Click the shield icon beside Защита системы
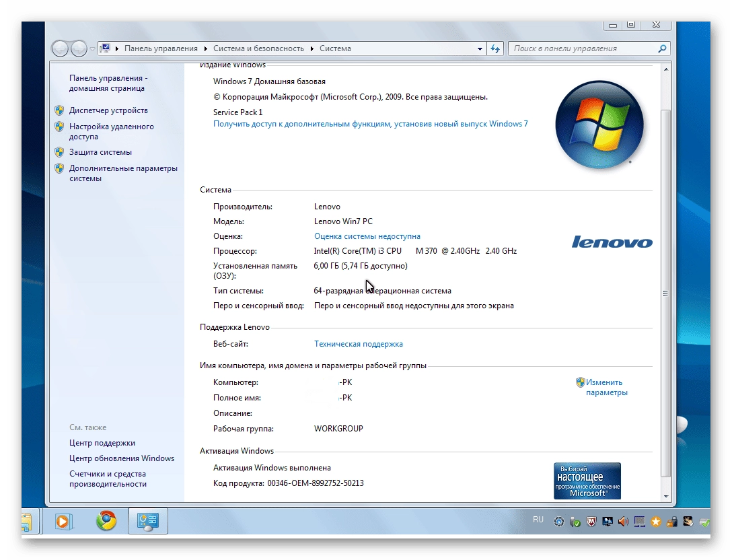Image resolution: width=732 pixels, height=560 pixels. [x=59, y=152]
